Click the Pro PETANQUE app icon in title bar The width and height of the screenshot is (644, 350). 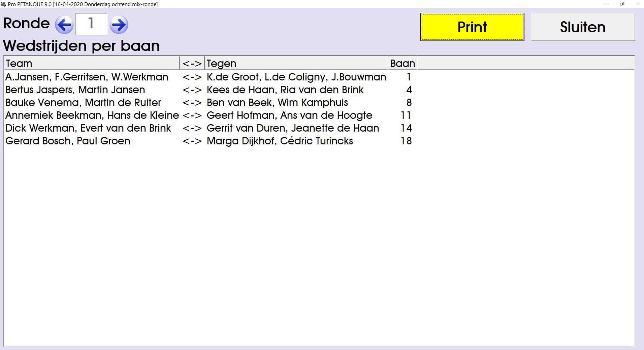pyautogui.click(x=3, y=4)
